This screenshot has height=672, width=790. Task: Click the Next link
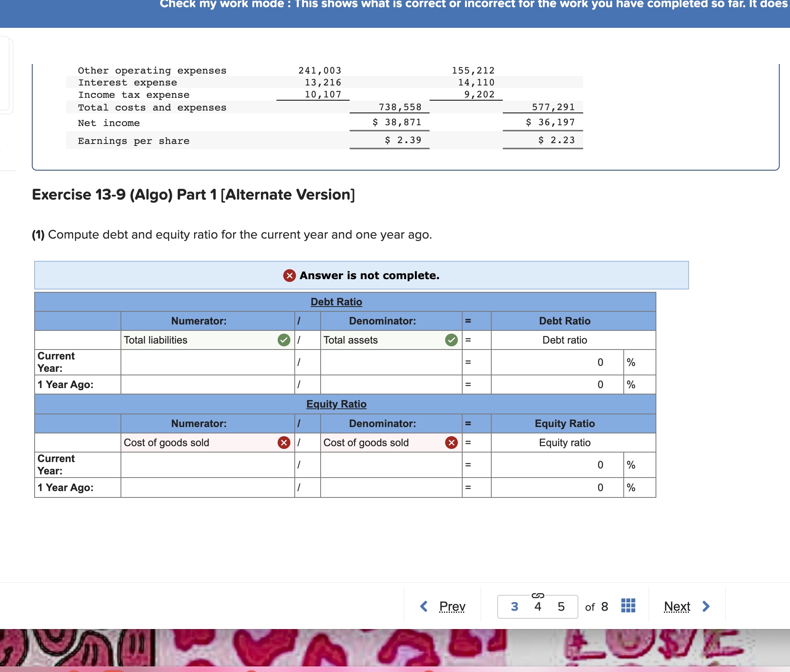677,606
